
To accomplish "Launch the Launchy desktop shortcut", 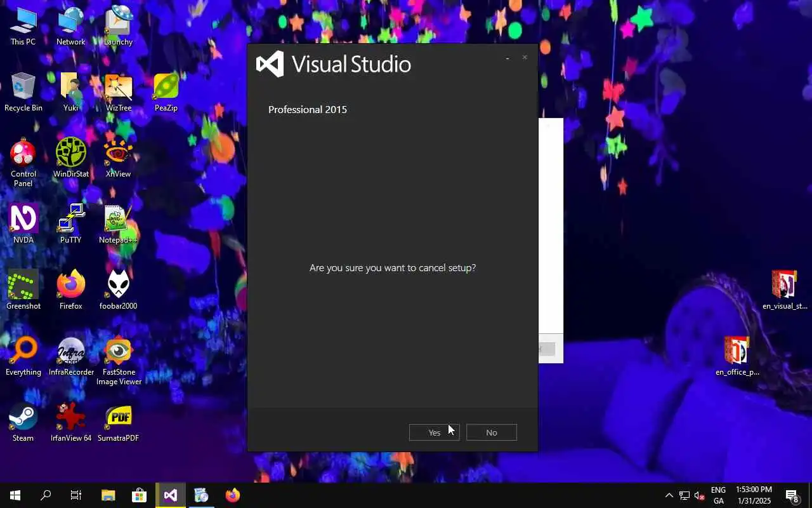I will coord(119,27).
